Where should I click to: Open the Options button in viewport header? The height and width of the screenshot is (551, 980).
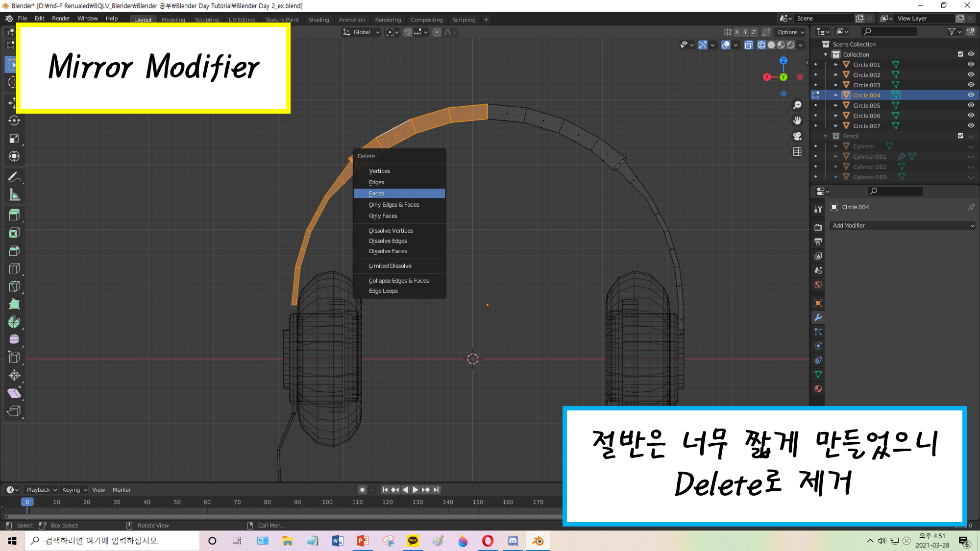point(790,32)
